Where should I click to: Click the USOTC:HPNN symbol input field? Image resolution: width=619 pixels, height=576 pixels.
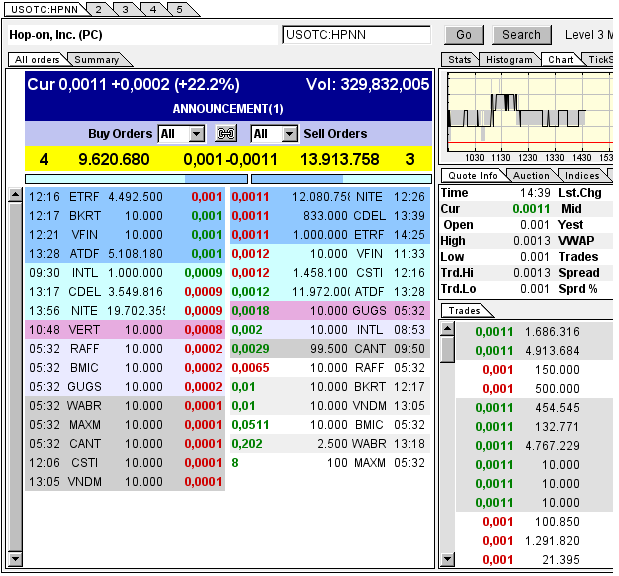coord(356,35)
